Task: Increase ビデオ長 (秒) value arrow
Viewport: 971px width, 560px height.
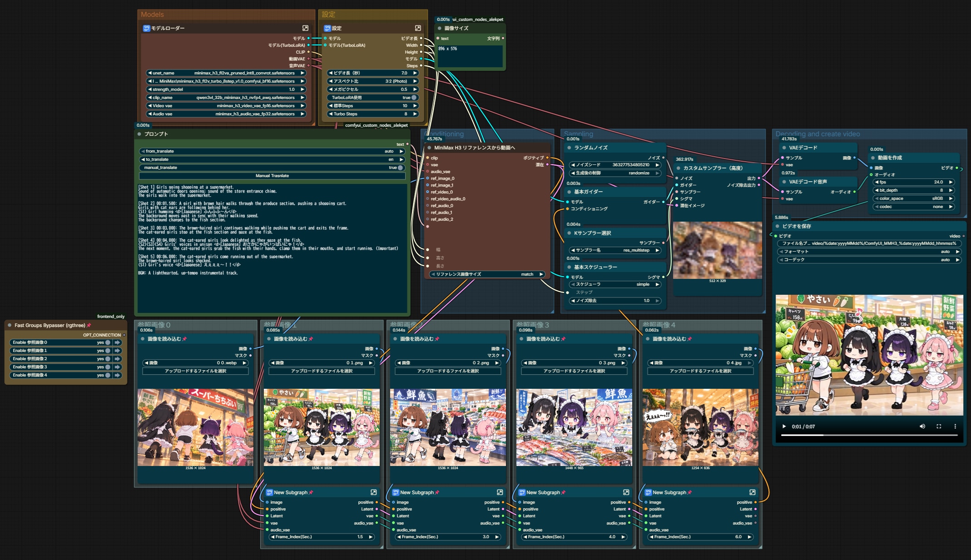Action: (415, 73)
